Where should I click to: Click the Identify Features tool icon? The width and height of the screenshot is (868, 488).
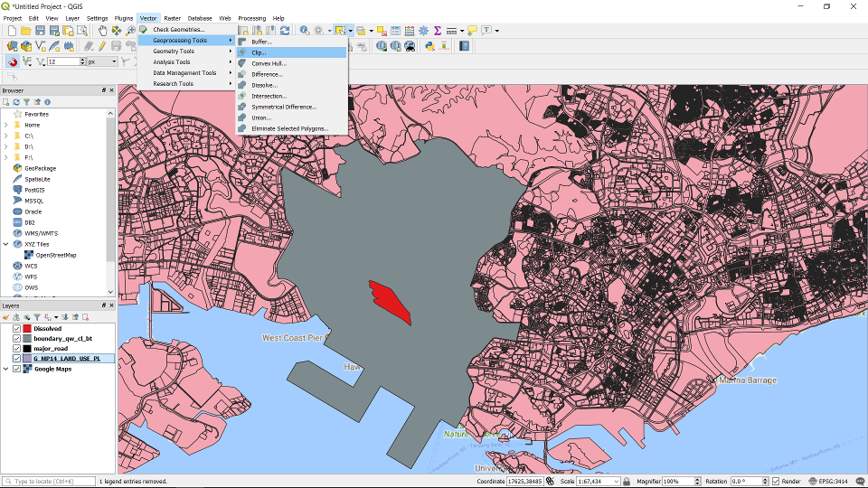tap(304, 31)
